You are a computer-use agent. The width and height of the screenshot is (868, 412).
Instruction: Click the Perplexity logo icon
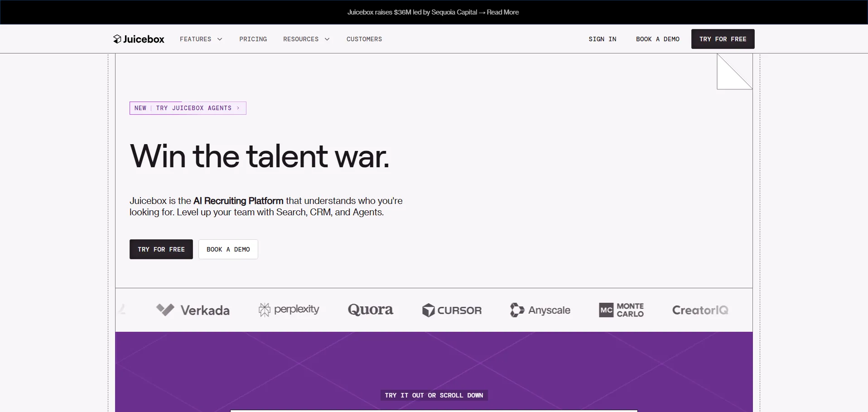click(264, 310)
